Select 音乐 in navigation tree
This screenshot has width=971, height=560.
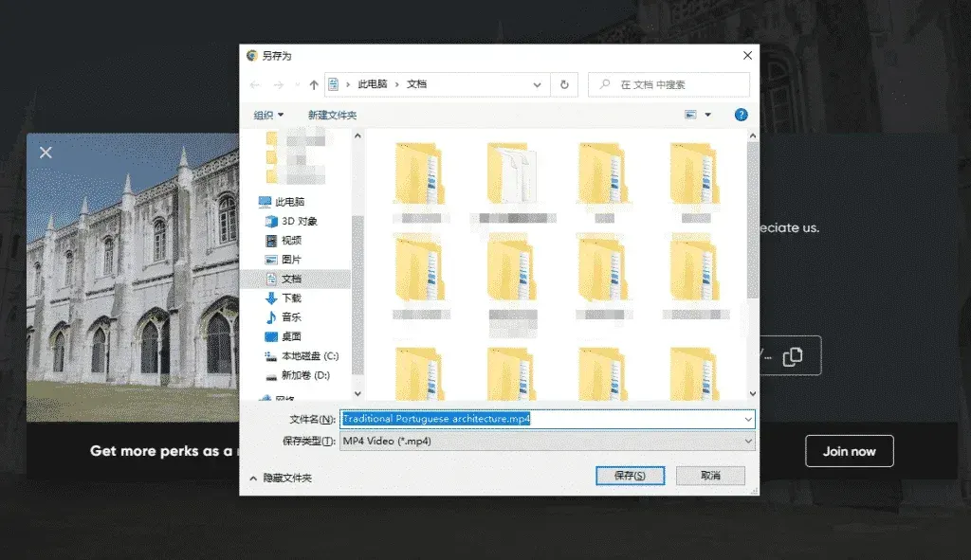coord(291,317)
